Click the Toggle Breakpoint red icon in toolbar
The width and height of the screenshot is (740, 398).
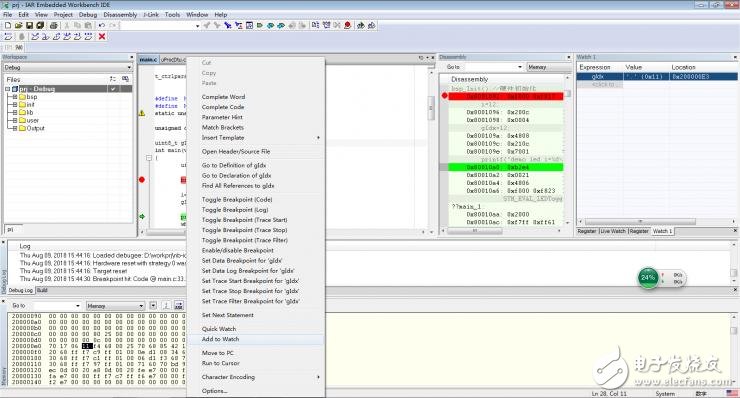click(x=348, y=25)
